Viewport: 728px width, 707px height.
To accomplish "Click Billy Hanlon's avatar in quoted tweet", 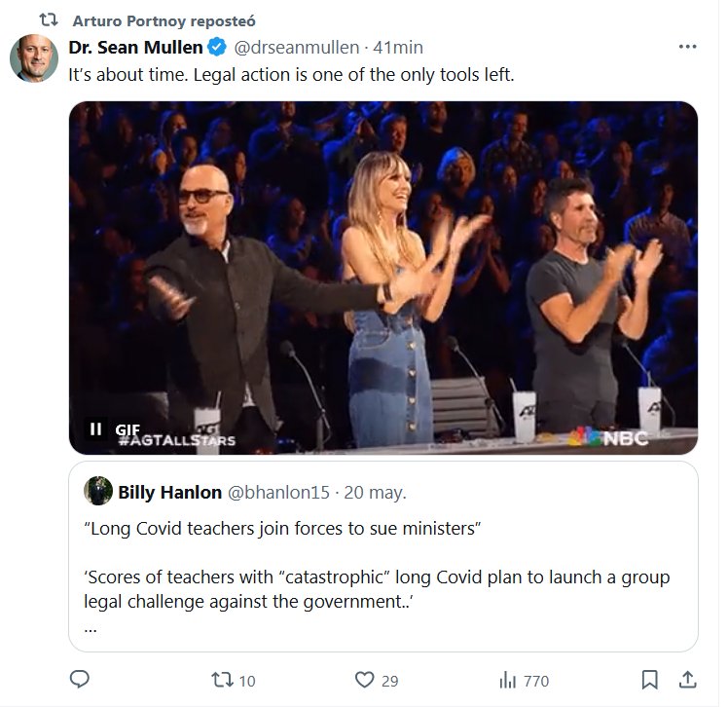I will pos(98,492).
